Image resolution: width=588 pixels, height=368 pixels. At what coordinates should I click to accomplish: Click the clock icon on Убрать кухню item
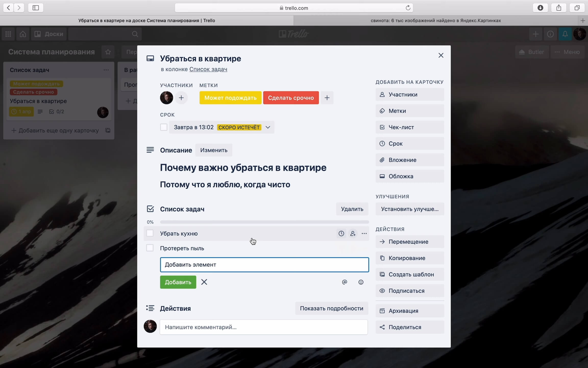[x=341, y=233]
